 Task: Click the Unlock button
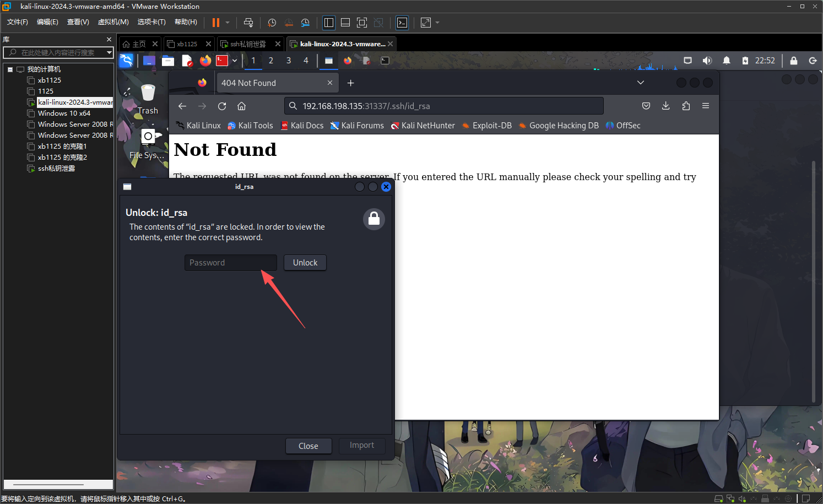pos(305,263)
